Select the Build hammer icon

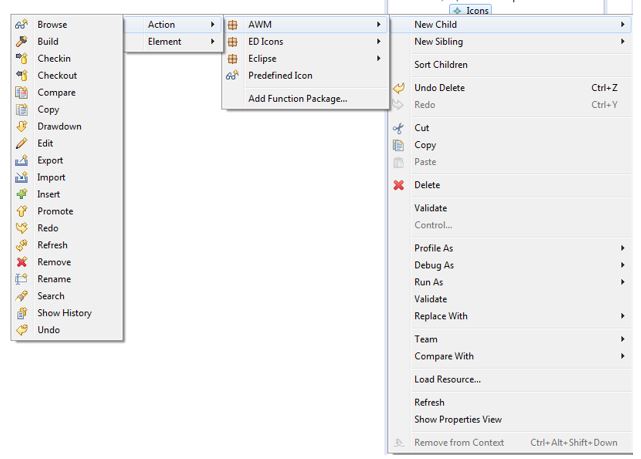click(x=22, y=41)
